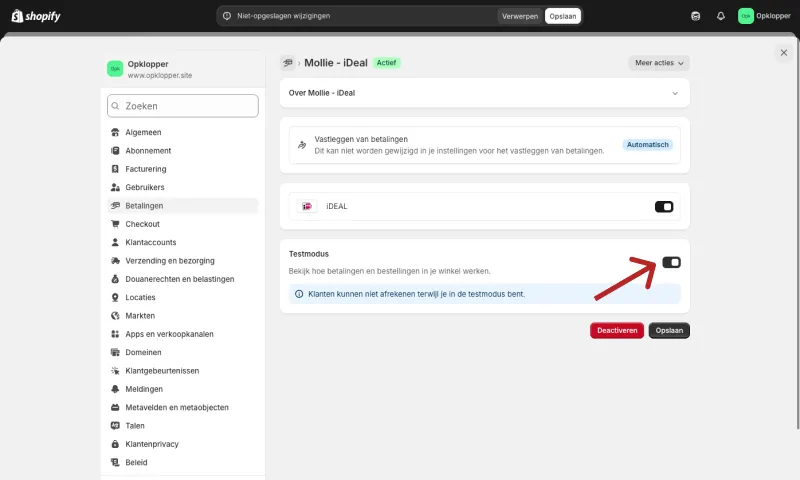Click the Mollie - iDeal page title
800x480 pixels.
tap(336, 63)
